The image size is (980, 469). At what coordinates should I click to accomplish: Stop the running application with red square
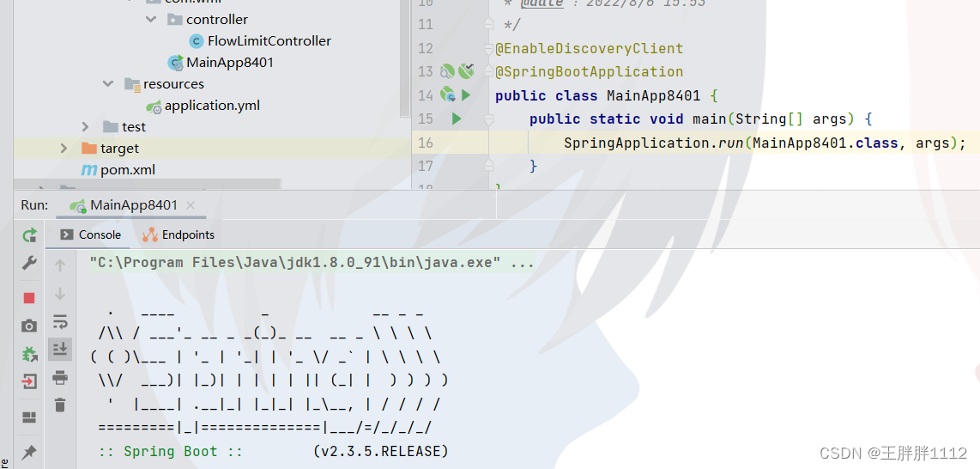click(x=29, y=298)
